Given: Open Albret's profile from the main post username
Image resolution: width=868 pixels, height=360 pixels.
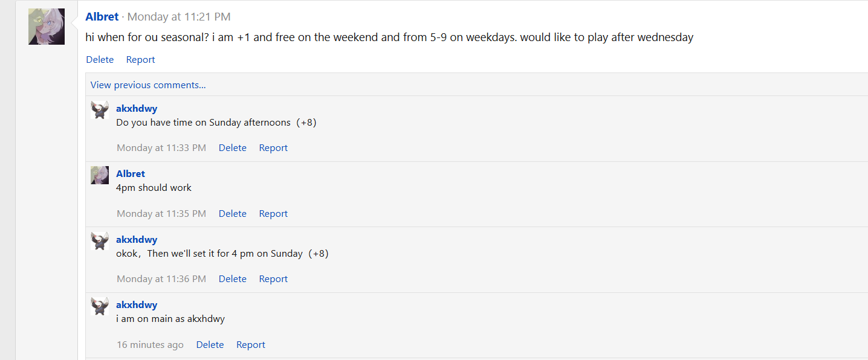Looking at the screenshot, I should (102, 17).
